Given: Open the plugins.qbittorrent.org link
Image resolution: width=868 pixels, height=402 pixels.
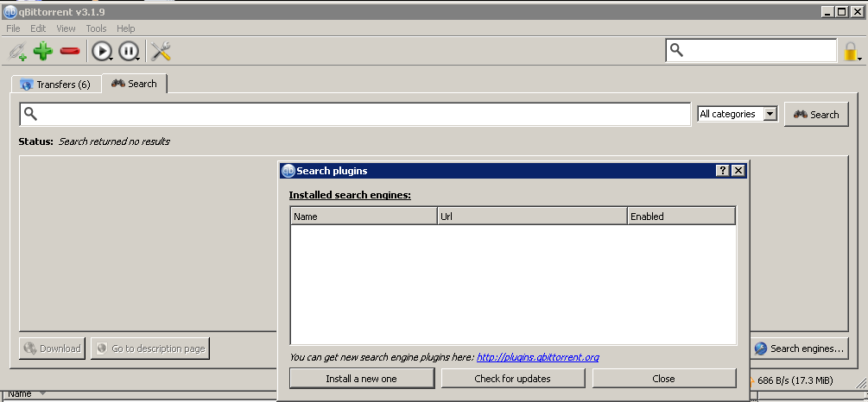Looking at the screenshot, I should (537, 357).
